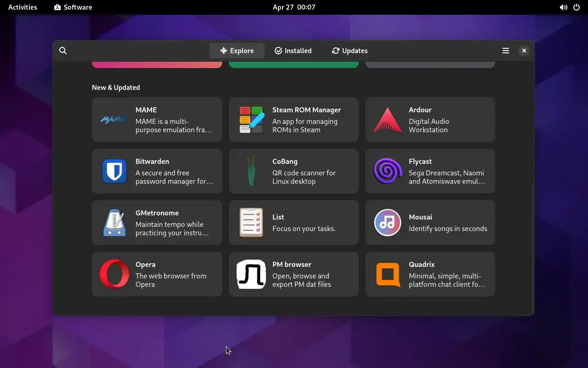Open the power menu icon

pyautogui.click(x=577, y=7)
